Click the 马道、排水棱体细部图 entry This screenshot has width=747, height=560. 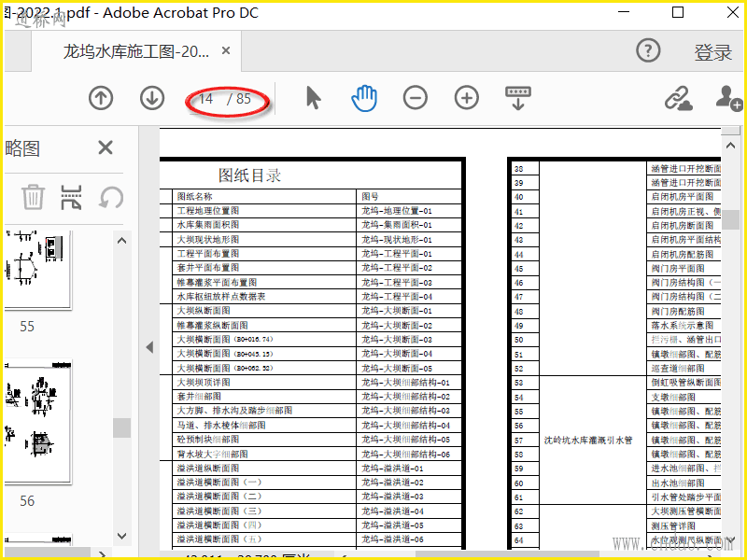click(x=221, y=425)
